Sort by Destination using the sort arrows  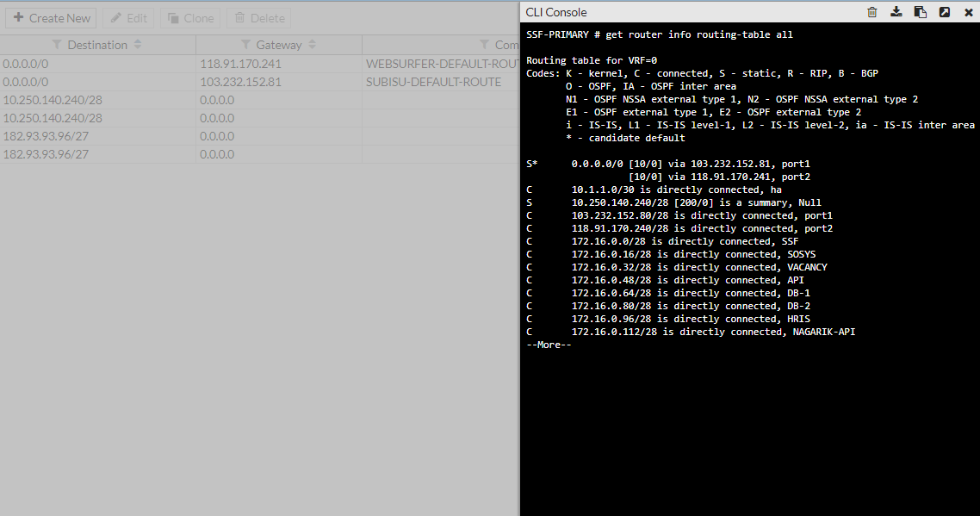[138, 45]
